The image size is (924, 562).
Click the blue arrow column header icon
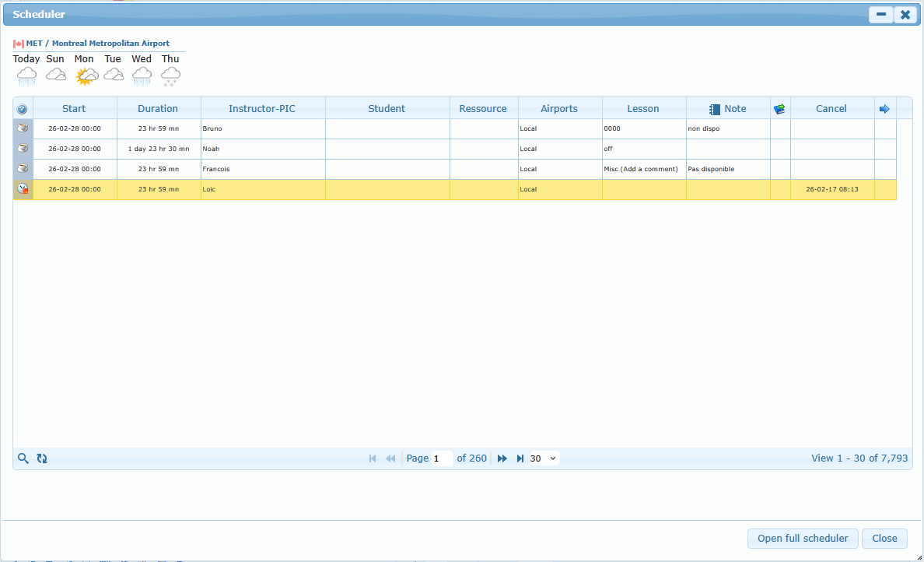click(884, 109)
